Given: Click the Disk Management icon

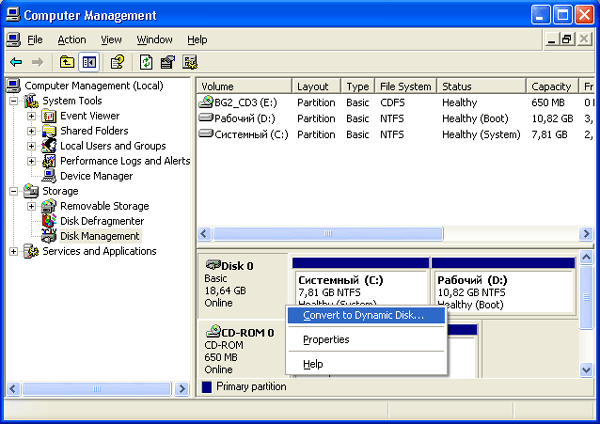Looking at the screenshot, I should pos(49,236).
